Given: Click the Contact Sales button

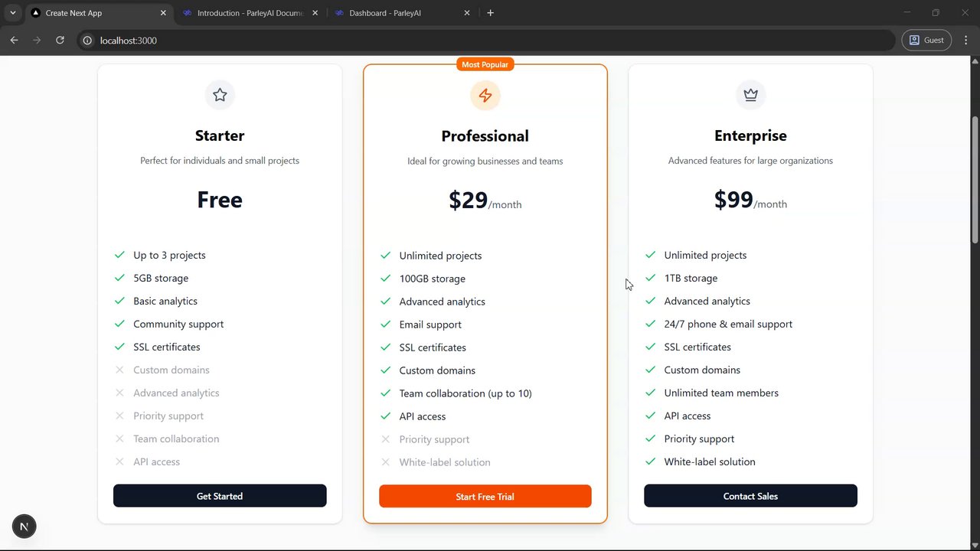Looking at the screenshot, I should click(x=750, y=496).
